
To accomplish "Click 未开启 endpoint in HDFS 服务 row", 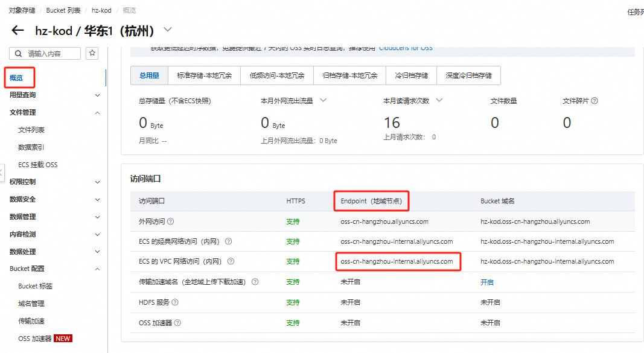I will click(350, 302).
